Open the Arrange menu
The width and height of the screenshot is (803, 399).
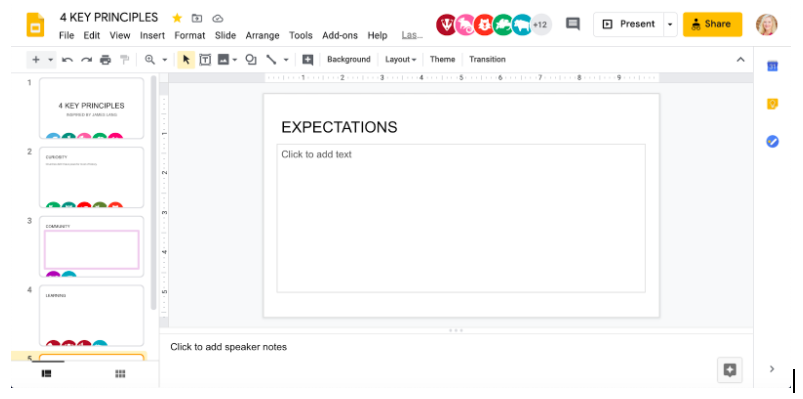point(262,35)
